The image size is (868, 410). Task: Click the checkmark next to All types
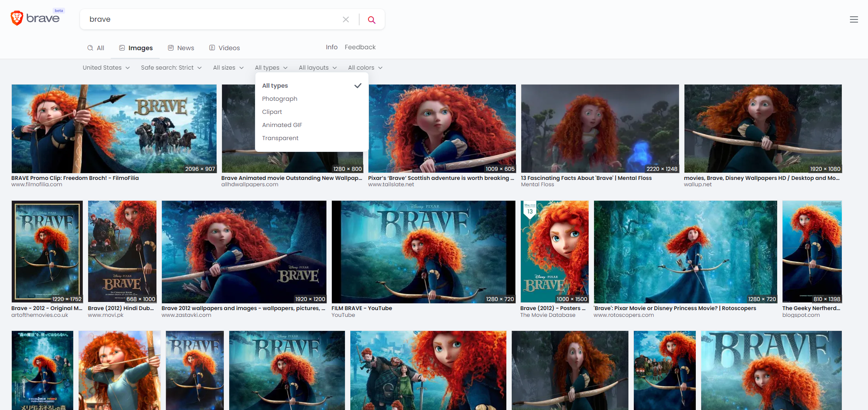(358, 85)
